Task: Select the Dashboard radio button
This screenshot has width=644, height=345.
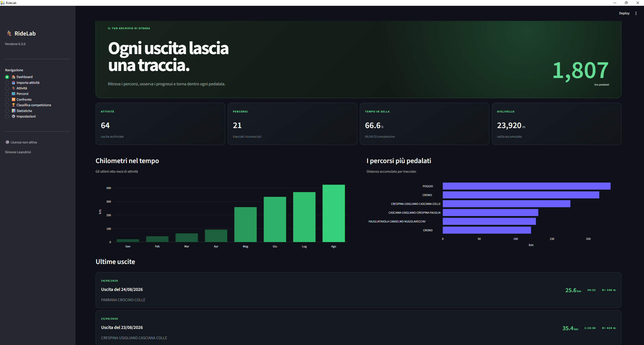Action: pos(7,77)
